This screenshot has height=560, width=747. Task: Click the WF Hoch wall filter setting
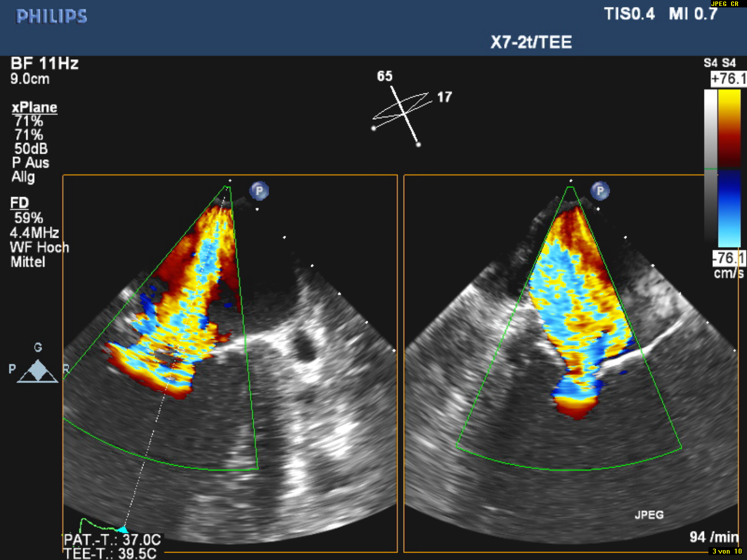tap(40, 247)
